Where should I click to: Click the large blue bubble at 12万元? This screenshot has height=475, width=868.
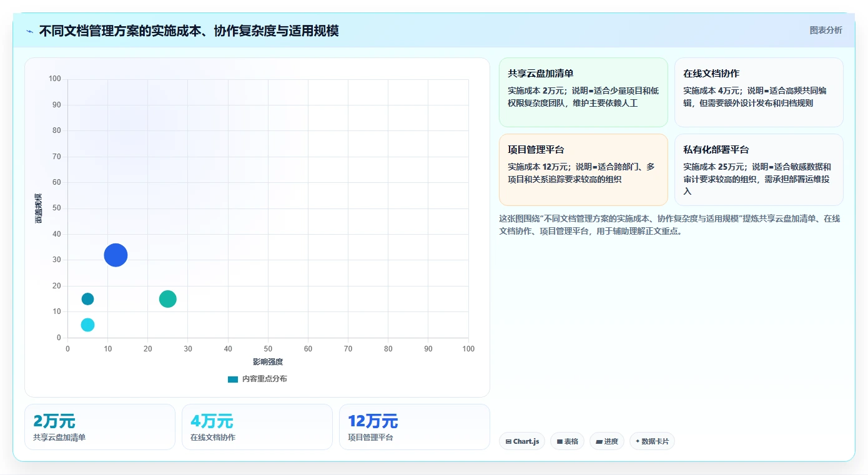click(x=116, y=255)
